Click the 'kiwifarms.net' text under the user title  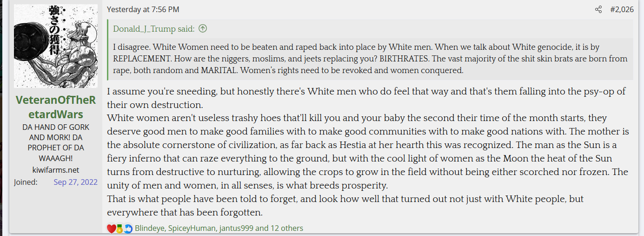tap(56, 170)
